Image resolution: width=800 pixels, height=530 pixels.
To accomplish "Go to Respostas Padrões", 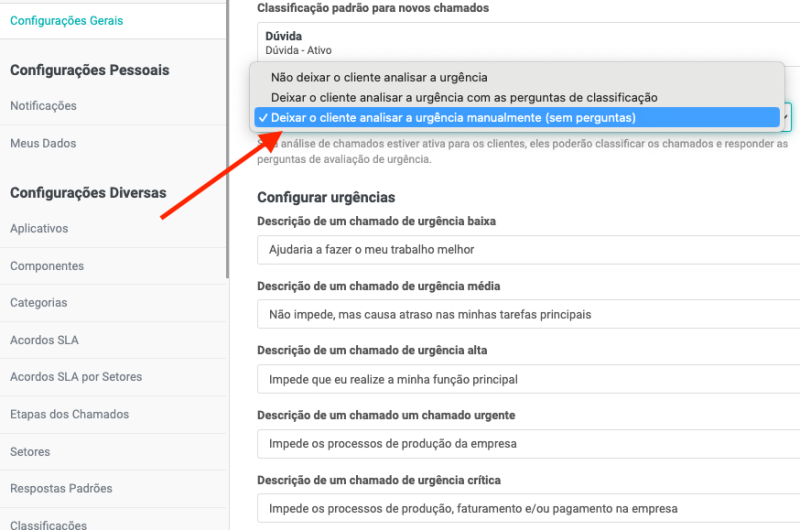I will [61, 489].
